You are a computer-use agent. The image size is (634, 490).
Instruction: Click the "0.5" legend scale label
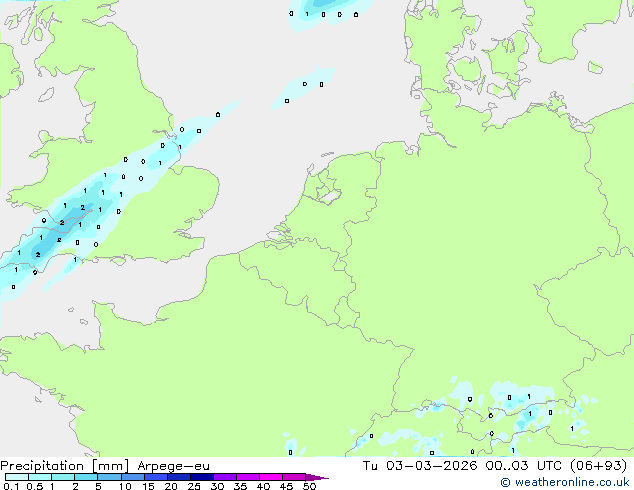(35, 486)
